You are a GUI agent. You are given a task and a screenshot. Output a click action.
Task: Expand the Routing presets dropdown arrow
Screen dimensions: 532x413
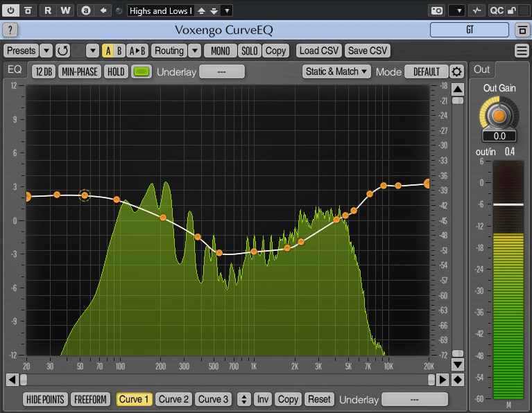195,51
